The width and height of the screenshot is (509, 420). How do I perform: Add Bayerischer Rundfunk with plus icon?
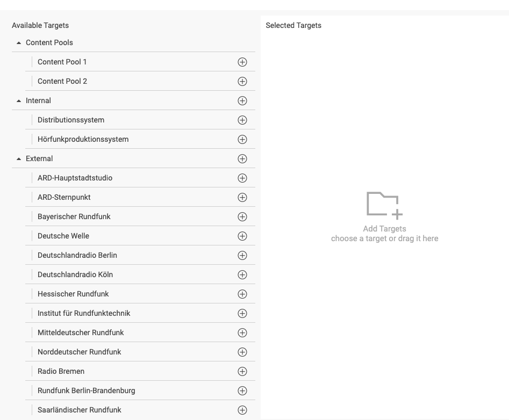click(x=242, y=216)
